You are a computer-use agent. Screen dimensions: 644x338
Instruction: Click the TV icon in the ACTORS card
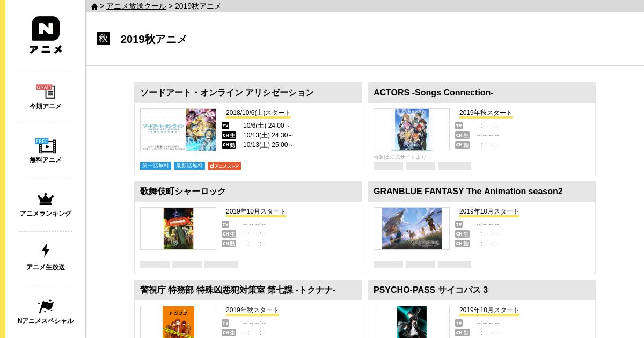(459, 126)
